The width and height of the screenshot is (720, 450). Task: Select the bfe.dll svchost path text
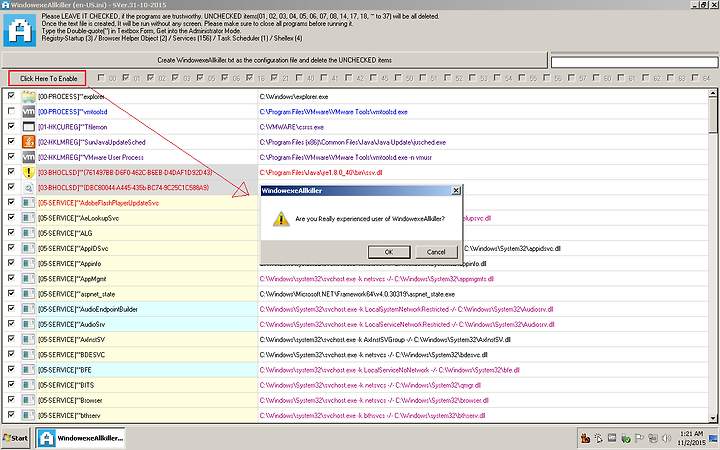[x=389, y=370]
